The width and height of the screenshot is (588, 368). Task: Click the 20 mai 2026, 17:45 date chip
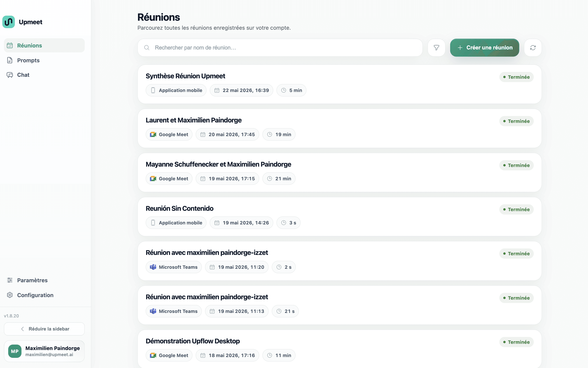coord(227,135)
